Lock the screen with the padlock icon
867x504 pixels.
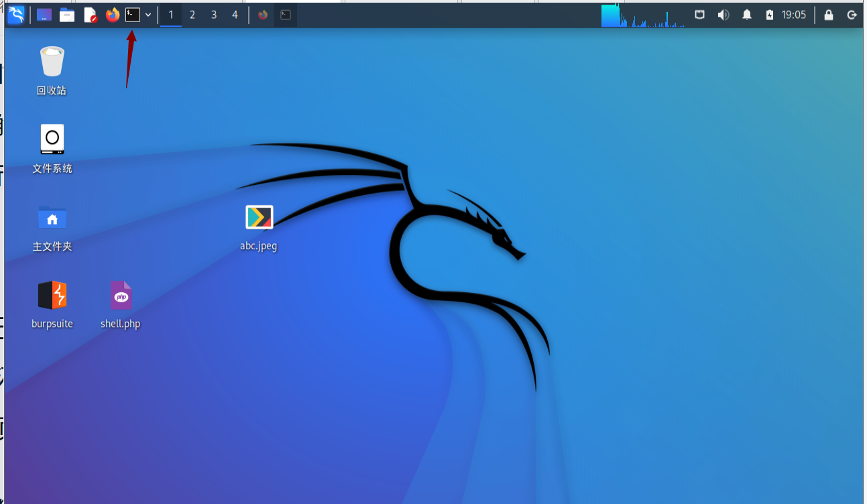pyautogui.click(x=829, y=15)
